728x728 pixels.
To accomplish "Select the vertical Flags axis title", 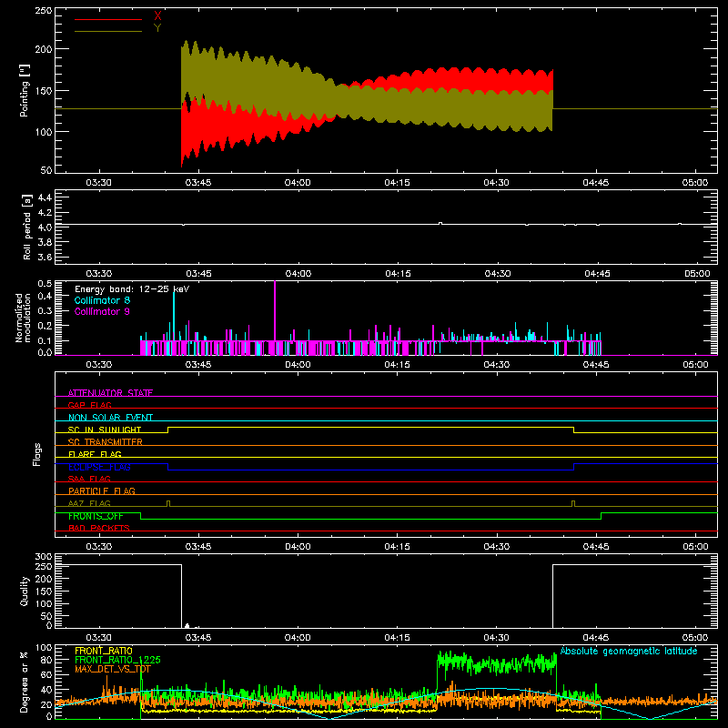I will (x=37, y=454).
